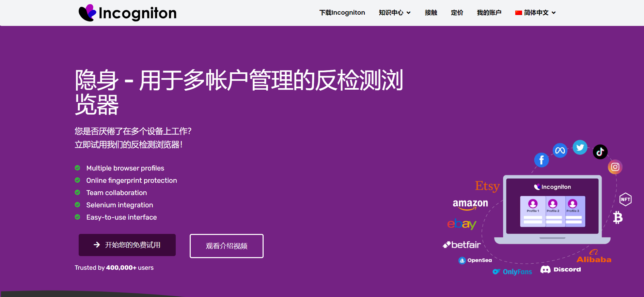The height and width of the screenshot is (297, 644).
Task: Open 我的账户 account page
Action: click(x=489, y=13)
